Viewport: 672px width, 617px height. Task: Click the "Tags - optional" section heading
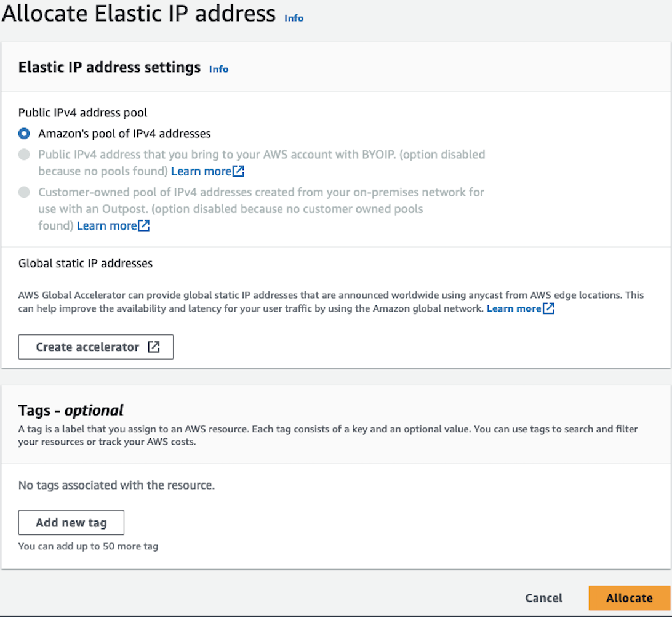71,410
